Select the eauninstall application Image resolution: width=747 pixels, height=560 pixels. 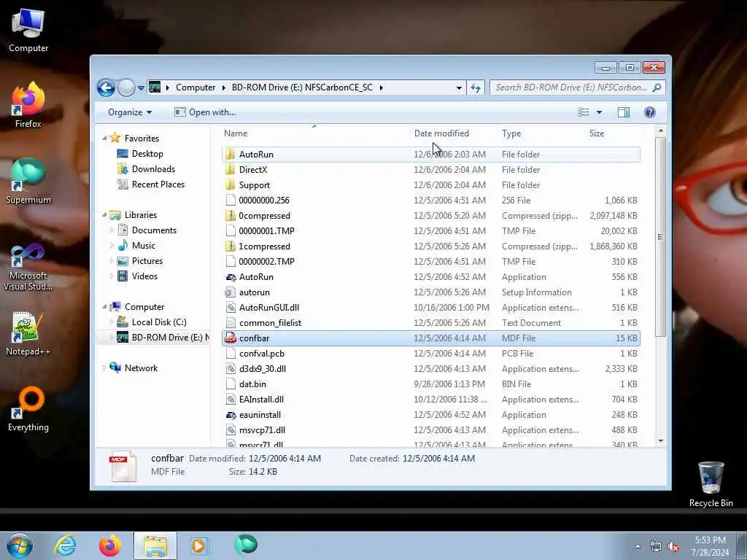(x=430, y=415)
